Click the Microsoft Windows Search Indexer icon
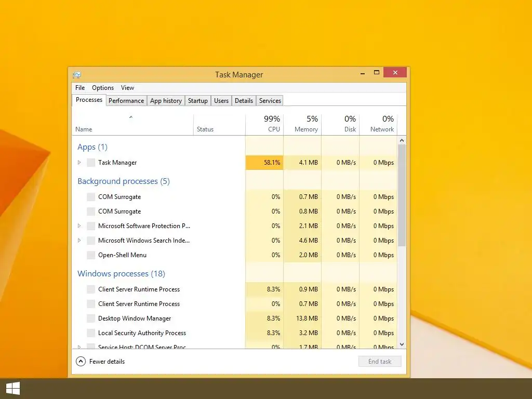 (91, 241)
